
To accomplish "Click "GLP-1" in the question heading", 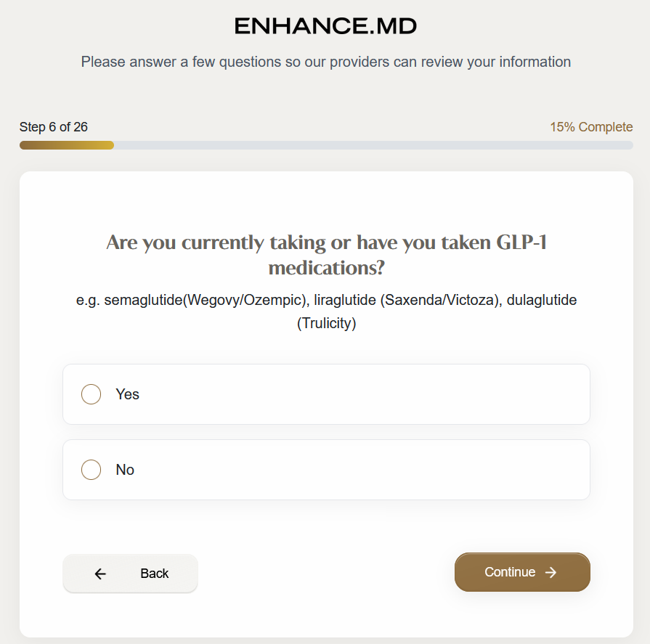I will 521,242.
